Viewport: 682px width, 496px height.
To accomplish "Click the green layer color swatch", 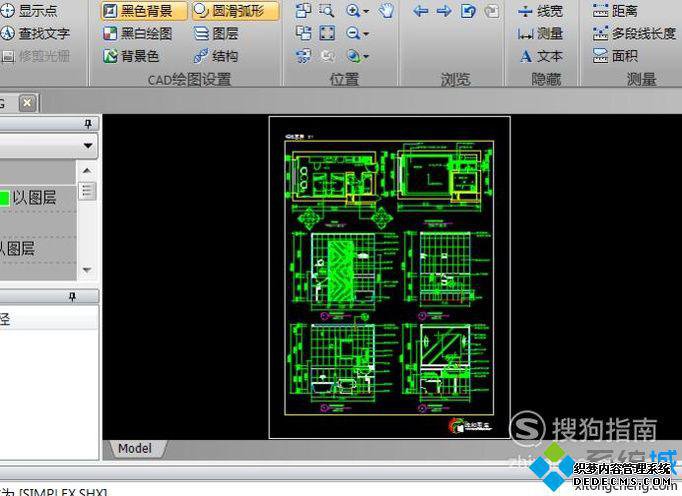I will pos(4,198).
